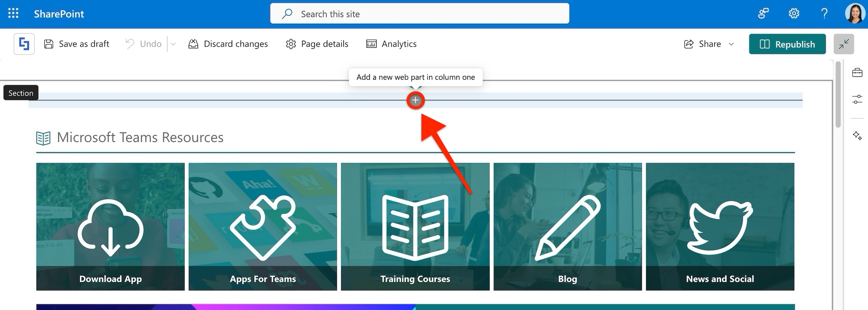The image size is (868, 310).
Task: Click the Microsoft Teams Resources heading
Action: pyautogui.click(x=140, y=138)
